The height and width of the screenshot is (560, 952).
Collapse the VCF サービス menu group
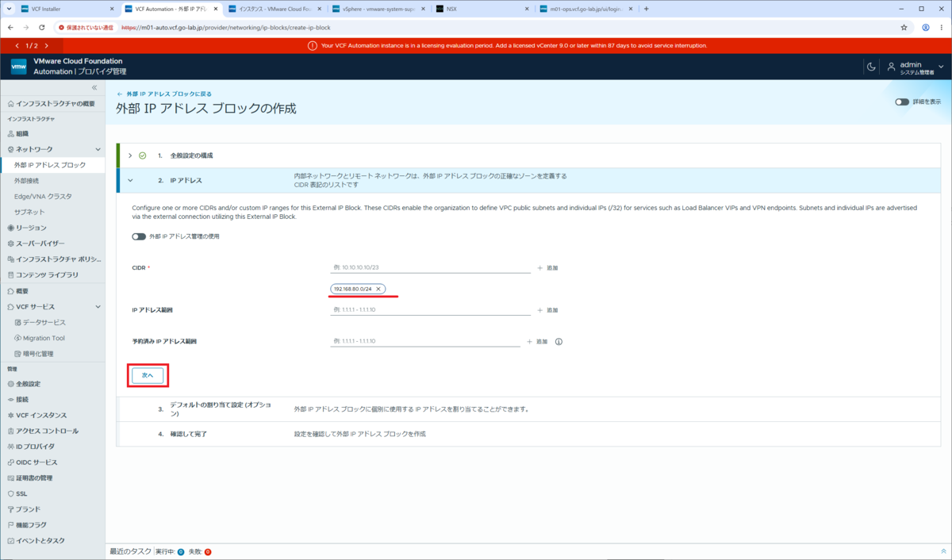click(x=98, y=306)
